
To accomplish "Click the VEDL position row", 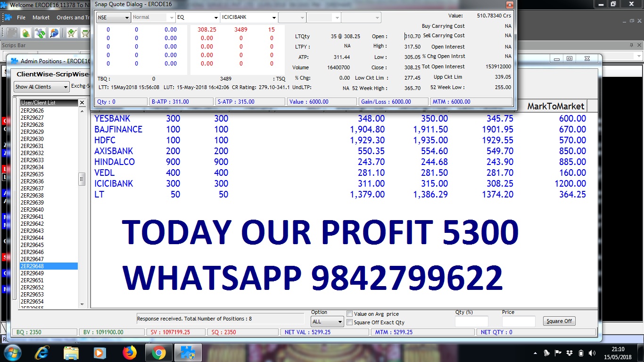I will pyautogui.click(x=340, y=173).
